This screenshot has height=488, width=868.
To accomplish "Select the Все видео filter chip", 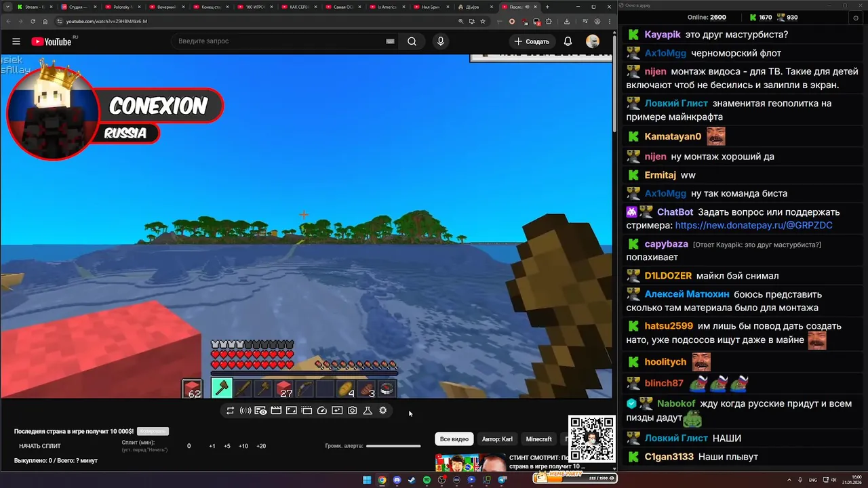I will tap(454, 439).
